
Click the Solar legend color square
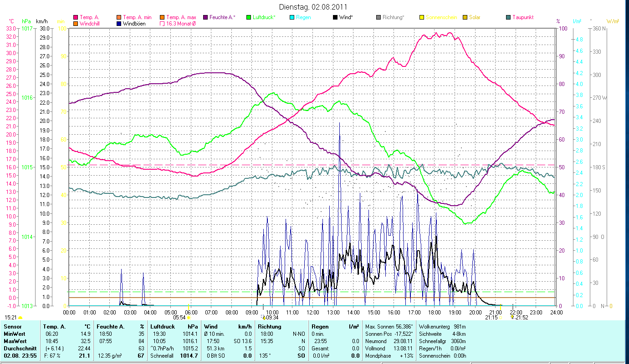(x=465, y=17)
